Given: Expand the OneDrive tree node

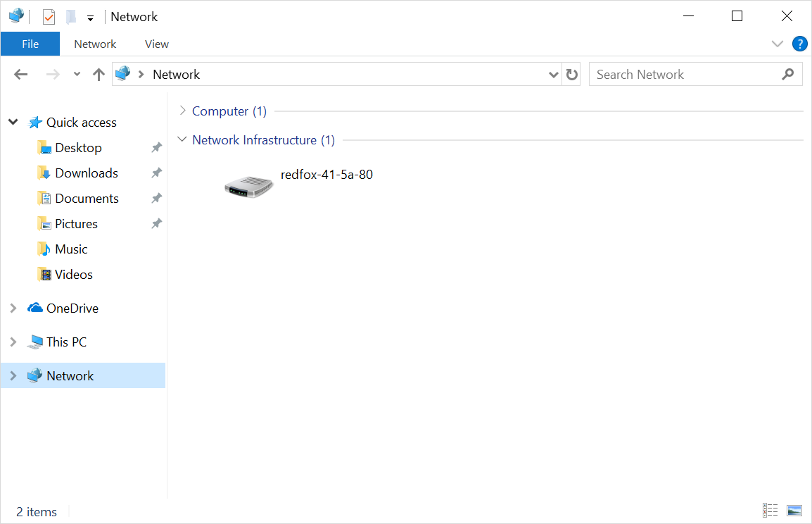Looking at the screenshot, I should [x=13, y=308].
